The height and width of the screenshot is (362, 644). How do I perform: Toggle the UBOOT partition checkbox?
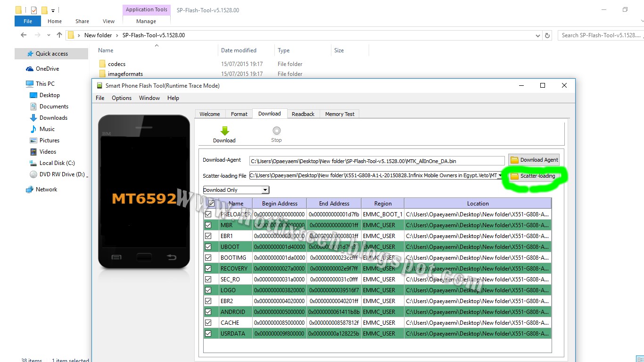click(208, 247)
